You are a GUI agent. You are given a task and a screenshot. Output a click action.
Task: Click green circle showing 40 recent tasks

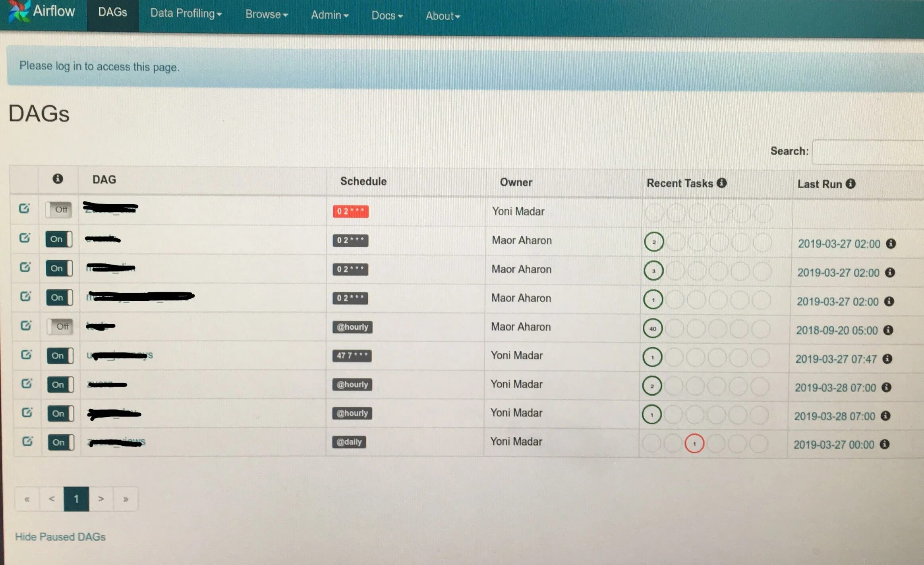[652, 329]
